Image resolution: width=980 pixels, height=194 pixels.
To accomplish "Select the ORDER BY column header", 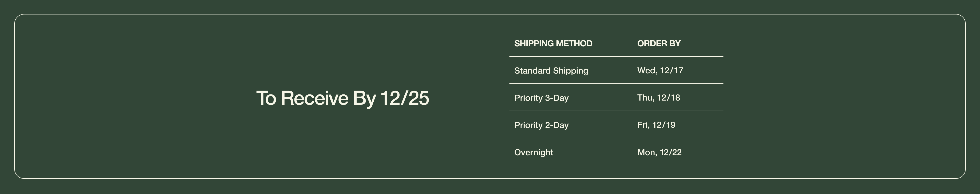I will pyautogui.click(x=658, y=44).
